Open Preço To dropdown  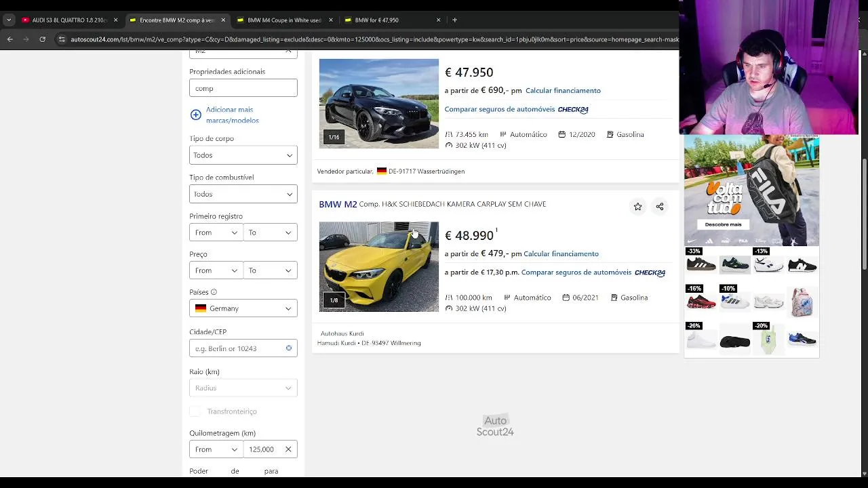271,270
